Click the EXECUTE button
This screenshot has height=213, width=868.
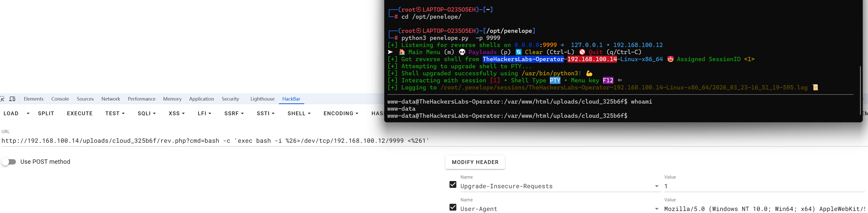coord(80,113)
